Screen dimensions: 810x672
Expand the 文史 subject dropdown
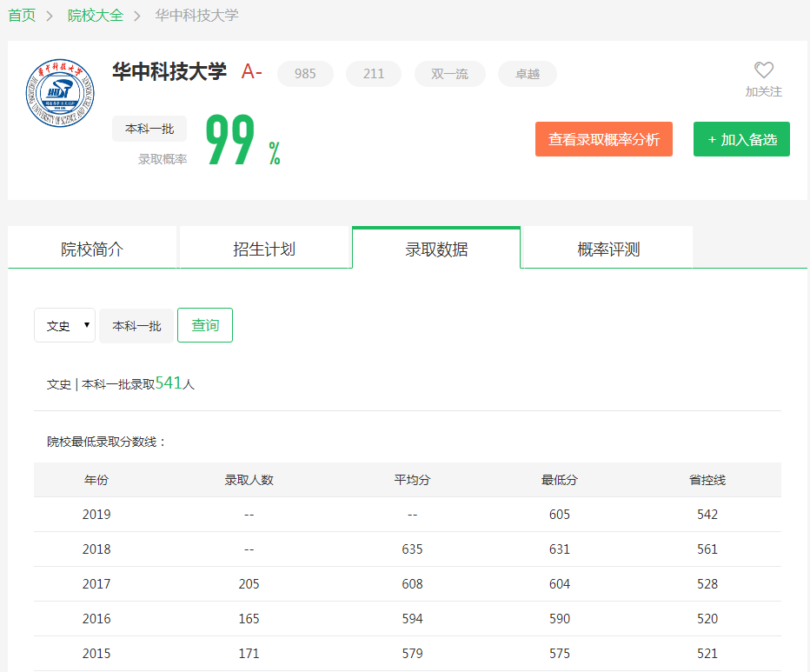click(x=64, y=325)
